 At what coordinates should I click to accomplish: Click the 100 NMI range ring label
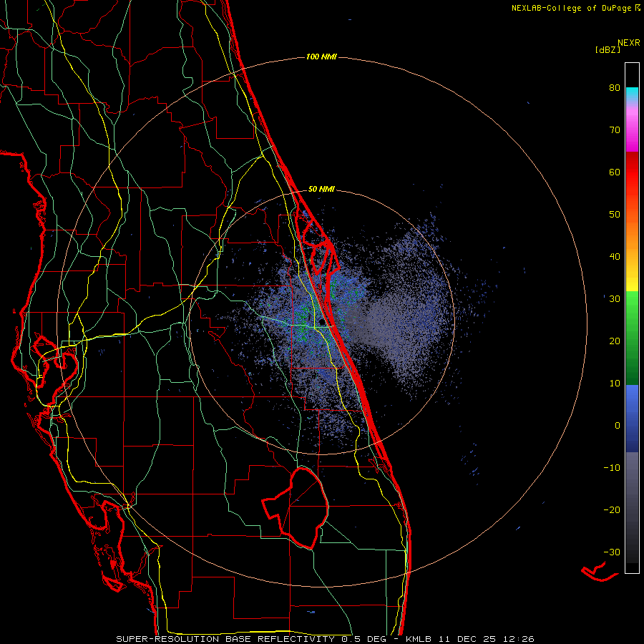(321, 57)
